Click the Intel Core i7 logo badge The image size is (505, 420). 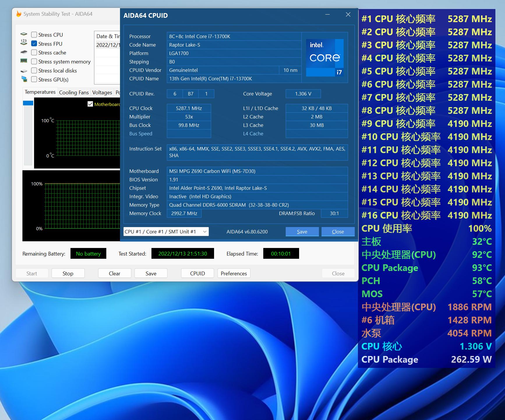[325, 58]
